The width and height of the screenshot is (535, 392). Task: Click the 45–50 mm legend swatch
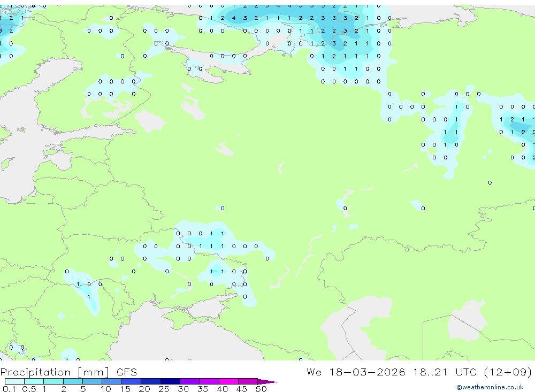point(248,381)
